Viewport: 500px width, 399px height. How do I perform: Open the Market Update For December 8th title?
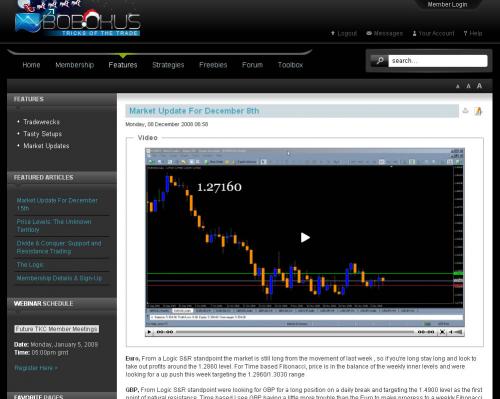click(194, 111)
